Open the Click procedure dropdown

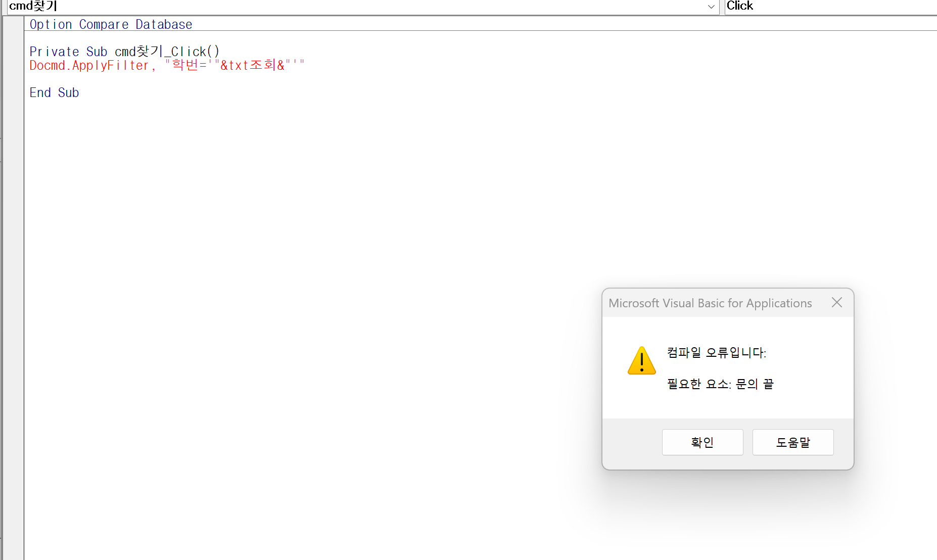click(x=829, y=6)
